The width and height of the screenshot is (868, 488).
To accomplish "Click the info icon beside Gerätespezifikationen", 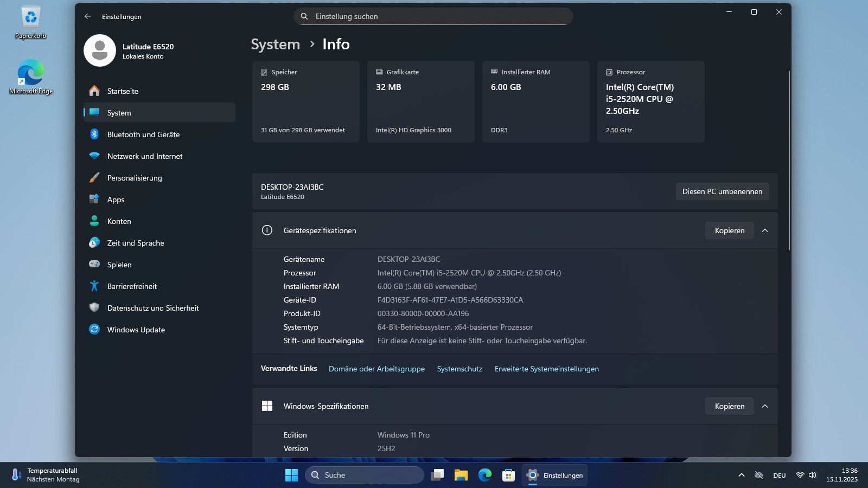I will [267, 230].
